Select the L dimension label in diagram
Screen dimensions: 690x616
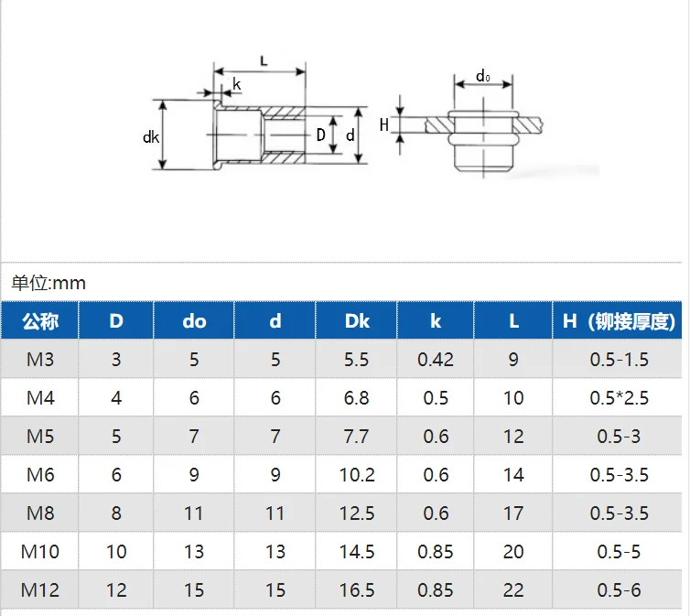264,61
